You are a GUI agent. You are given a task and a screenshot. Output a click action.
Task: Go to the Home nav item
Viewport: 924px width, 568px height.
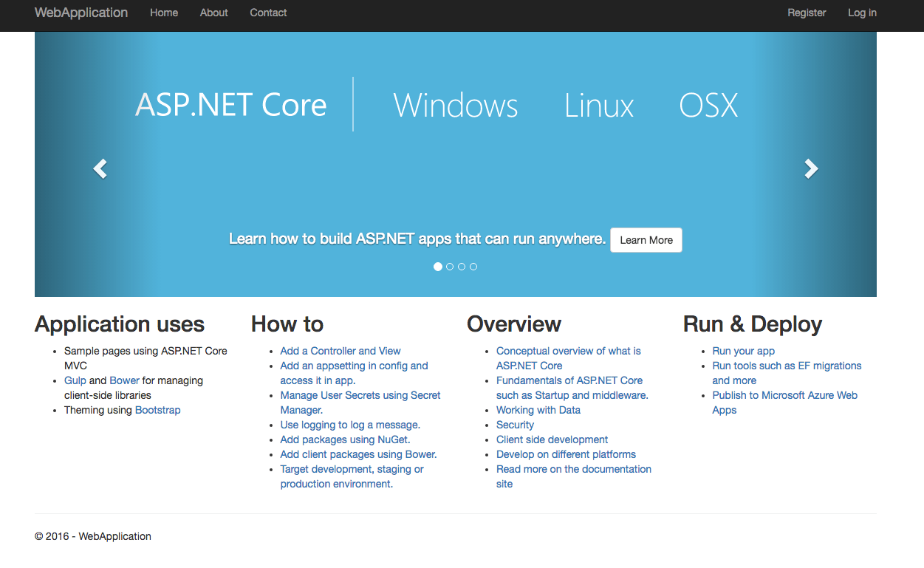pyautogui.click(x=164, y=13)
